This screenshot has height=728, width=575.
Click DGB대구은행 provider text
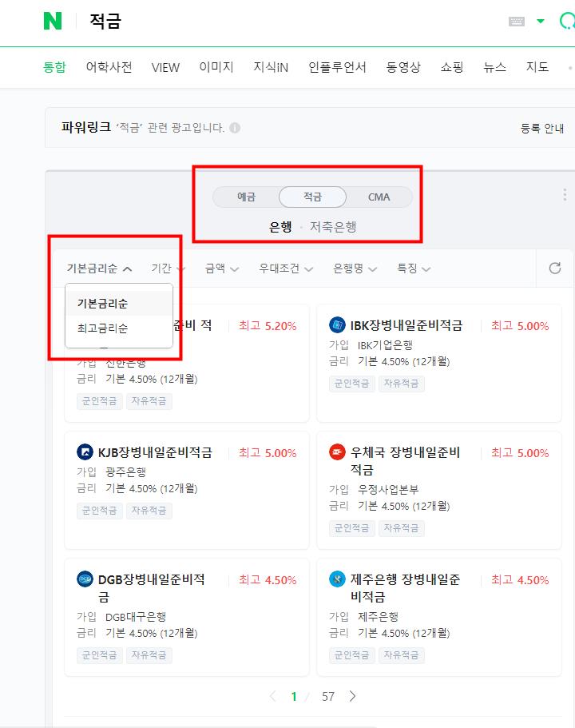point(136,617)
